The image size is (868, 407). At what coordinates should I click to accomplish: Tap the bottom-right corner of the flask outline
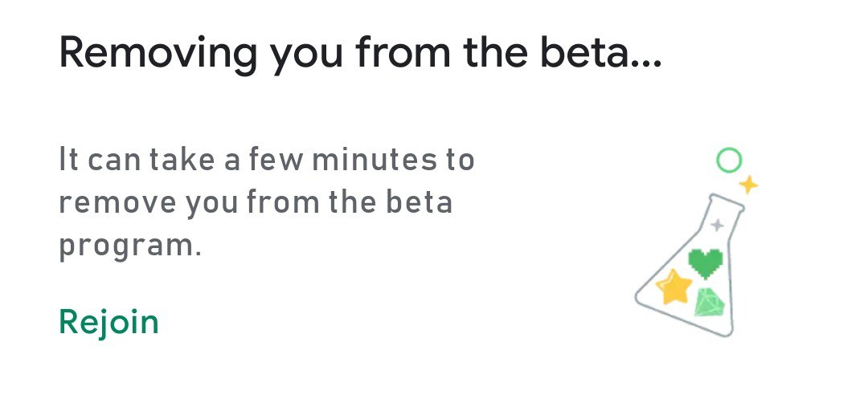727,331
